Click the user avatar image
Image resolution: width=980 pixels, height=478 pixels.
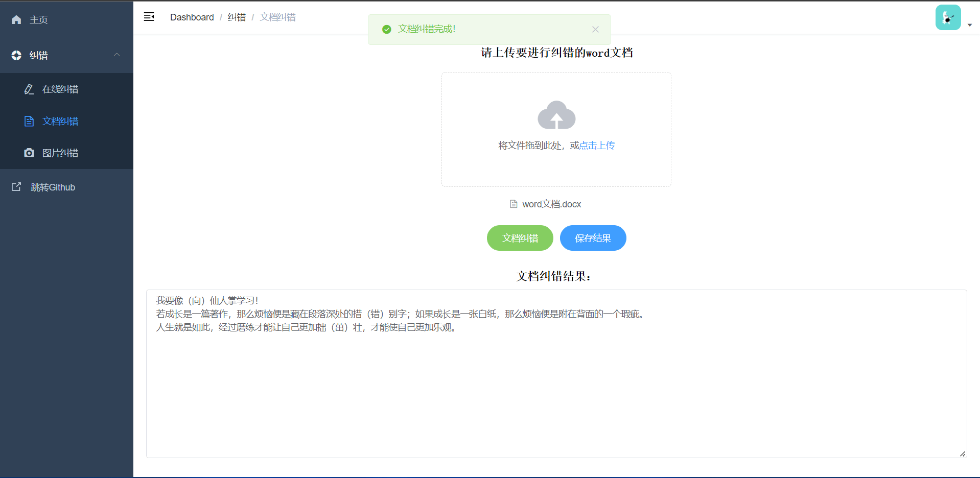click(948, 18)
